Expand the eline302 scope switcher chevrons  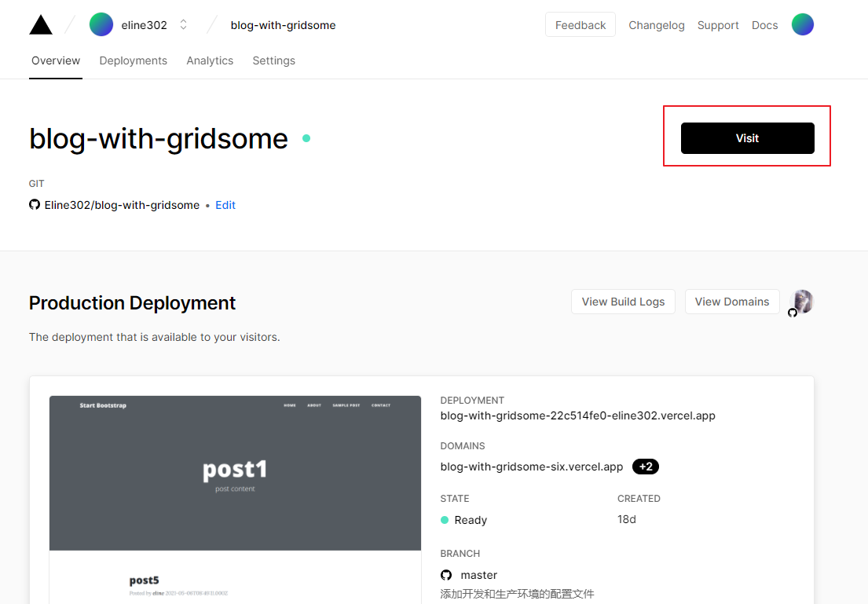[183, 25]
